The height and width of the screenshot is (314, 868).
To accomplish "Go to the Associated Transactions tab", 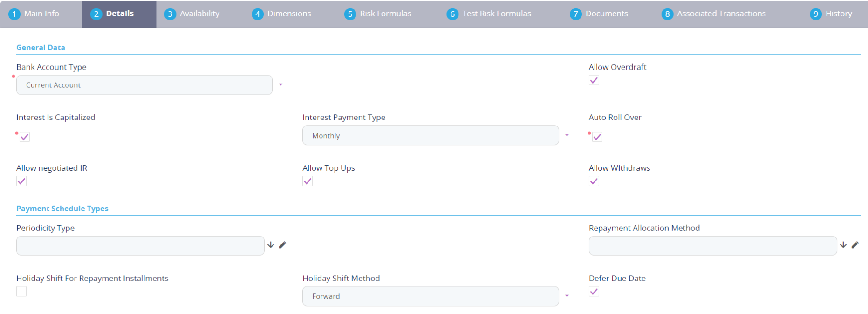I will [713, 14].
